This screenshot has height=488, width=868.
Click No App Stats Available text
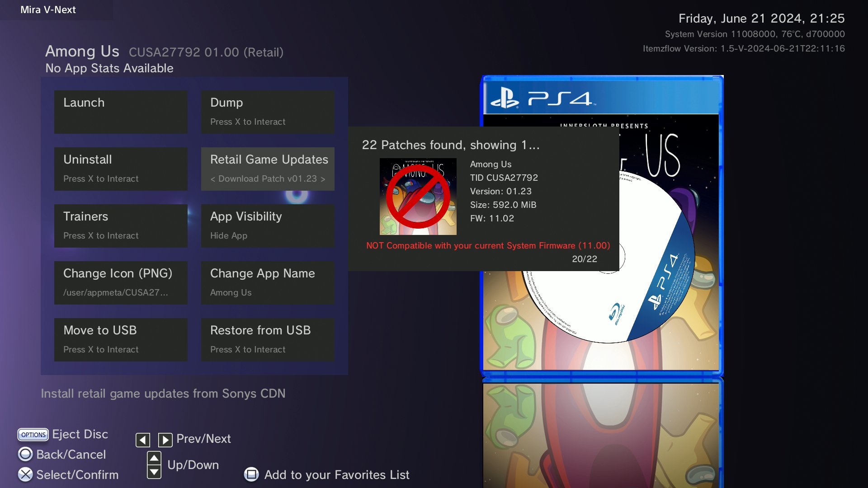tap(109, 68)
